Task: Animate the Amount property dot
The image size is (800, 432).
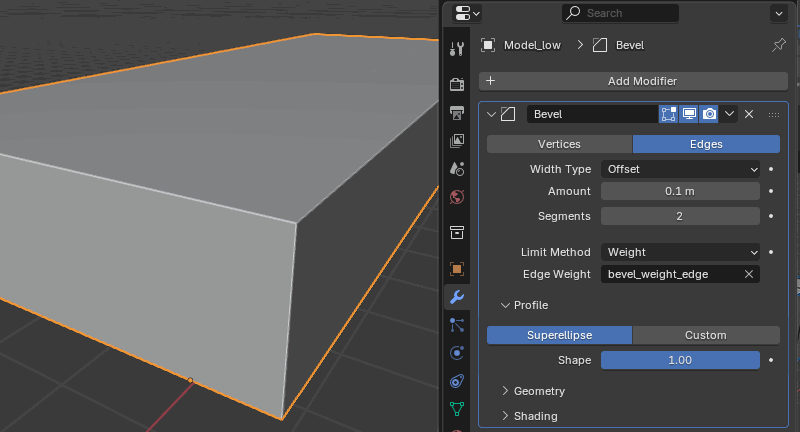Action: pos(771,191)
